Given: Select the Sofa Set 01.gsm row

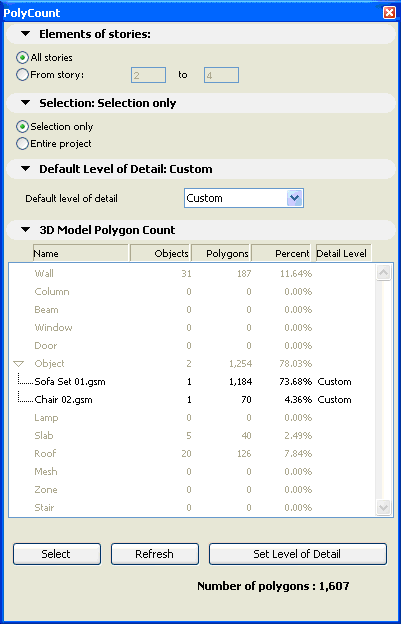Looking at the screenshot, I should pos(193,382).
